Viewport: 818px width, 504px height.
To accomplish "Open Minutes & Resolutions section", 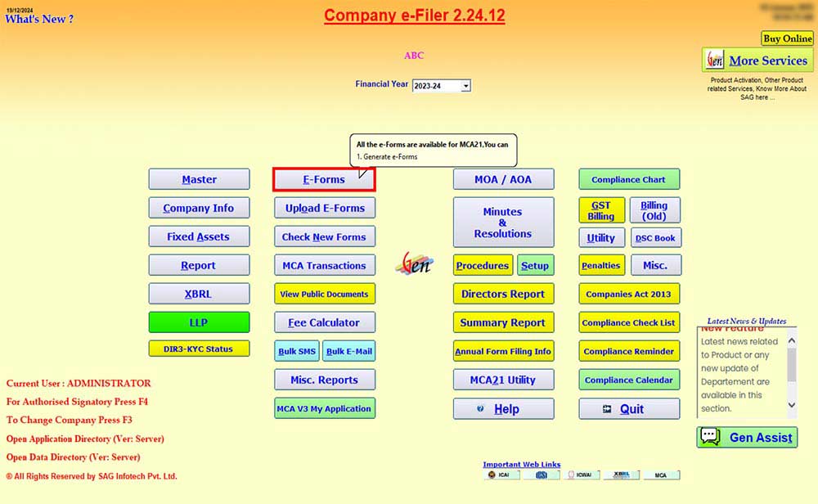I will [503, 223].
